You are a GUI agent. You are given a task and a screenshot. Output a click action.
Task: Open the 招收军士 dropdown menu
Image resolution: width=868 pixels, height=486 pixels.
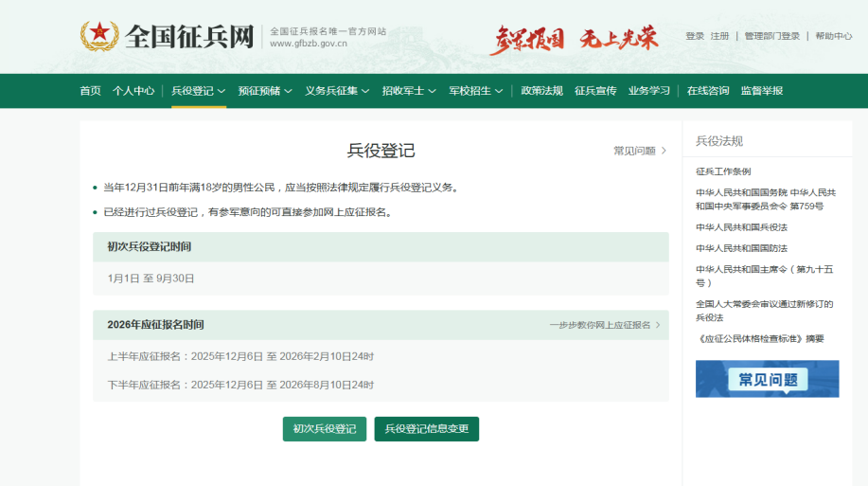(409, 91)
